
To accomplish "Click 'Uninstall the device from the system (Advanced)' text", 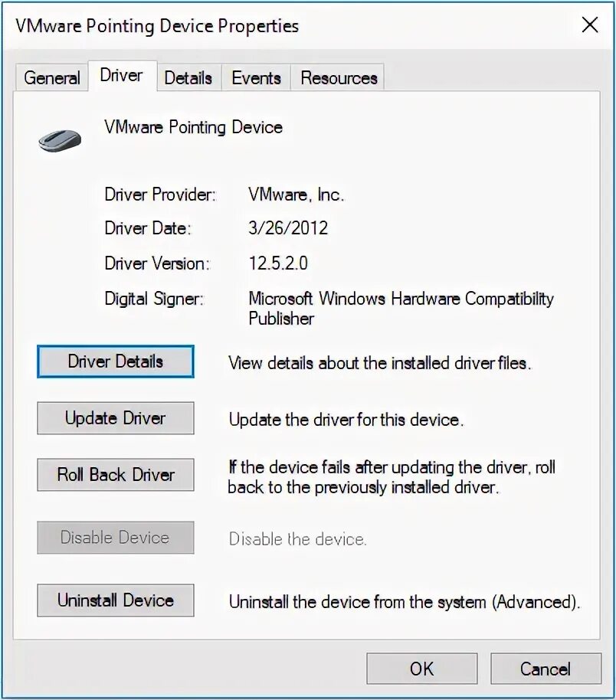I will point(405,602).
